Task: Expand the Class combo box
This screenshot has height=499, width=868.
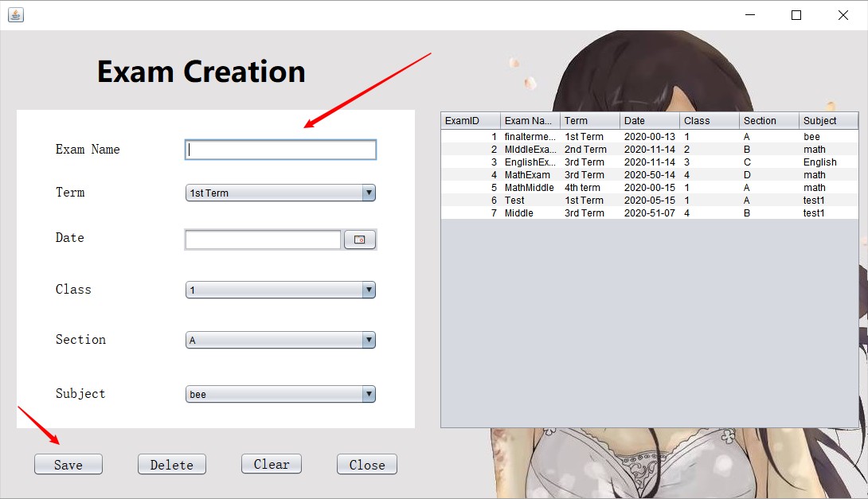Action: 280,290
